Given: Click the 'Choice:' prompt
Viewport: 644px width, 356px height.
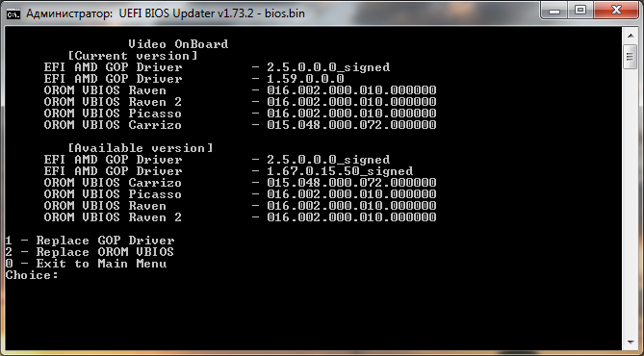Looking at the screenshot, I should (32, 275).
